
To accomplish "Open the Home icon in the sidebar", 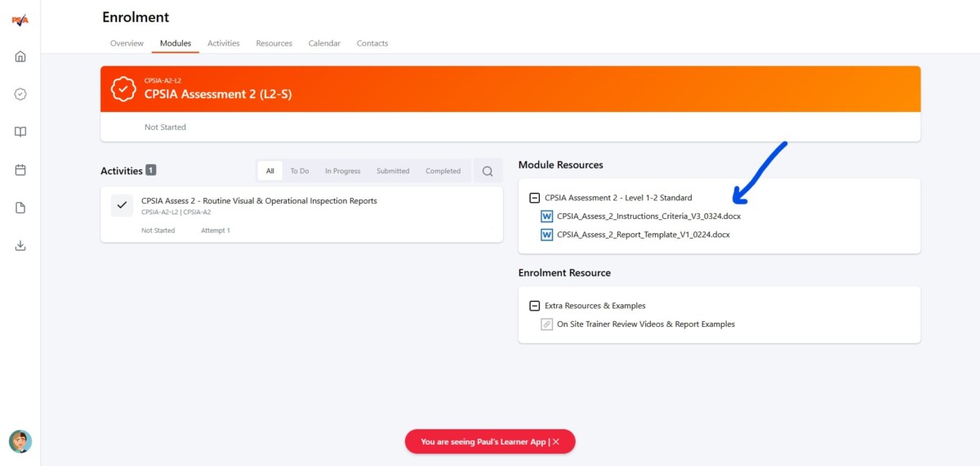I will coord(20,56).
